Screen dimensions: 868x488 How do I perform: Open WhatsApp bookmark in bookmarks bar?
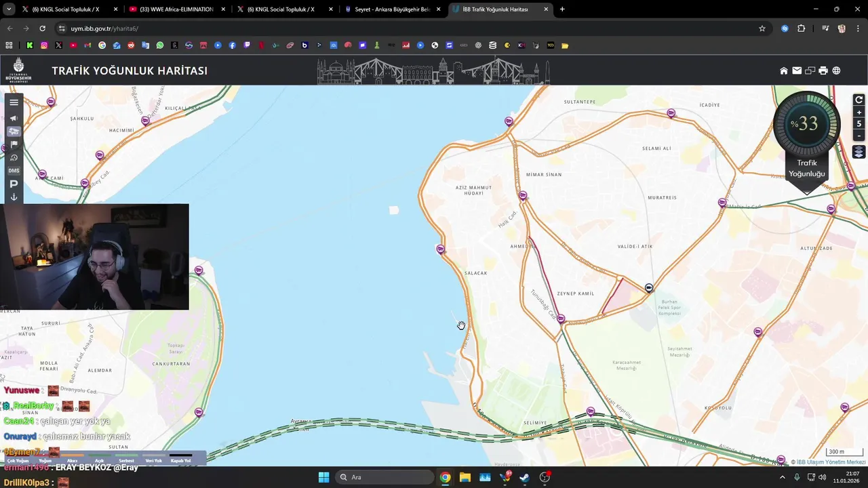(160, 45)
